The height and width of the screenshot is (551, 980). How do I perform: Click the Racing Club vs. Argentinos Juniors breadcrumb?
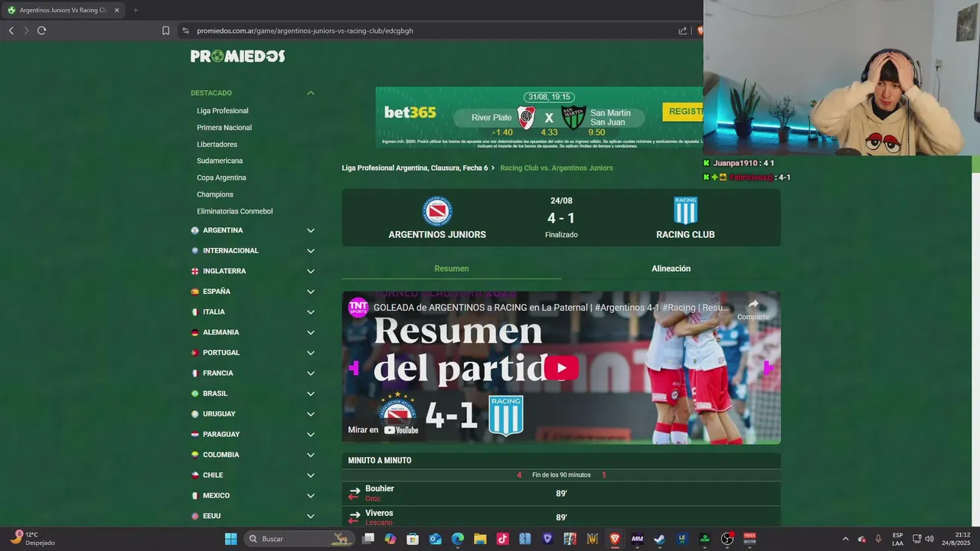pos(557,168)
